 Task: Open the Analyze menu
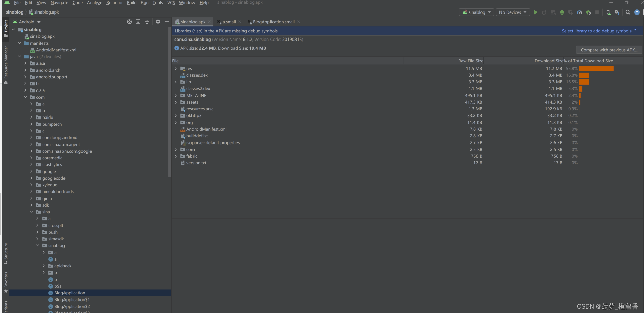pos(95,3)
